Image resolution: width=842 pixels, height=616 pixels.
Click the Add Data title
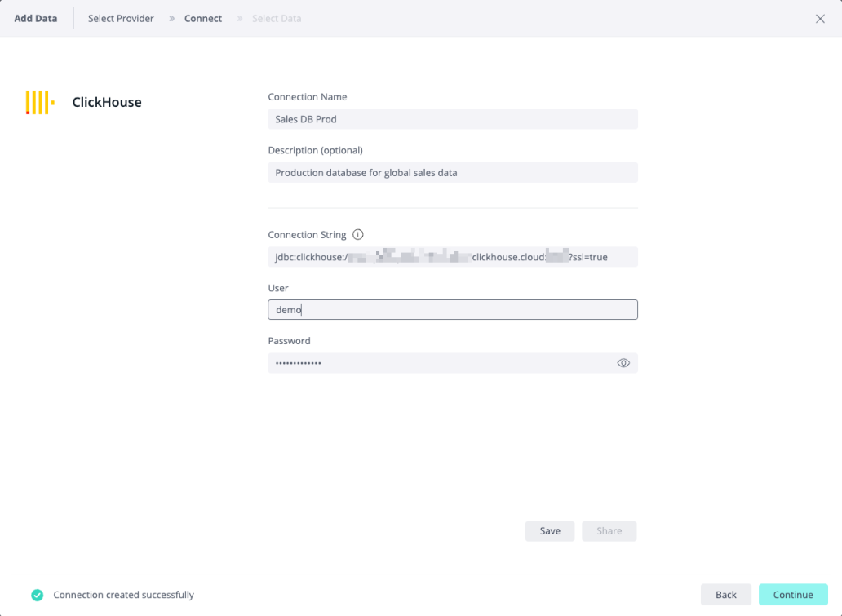click(x=35, y=18)
